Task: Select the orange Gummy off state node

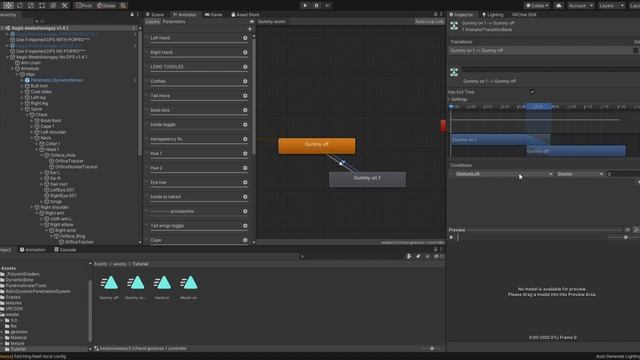Action: coord(317,146)
